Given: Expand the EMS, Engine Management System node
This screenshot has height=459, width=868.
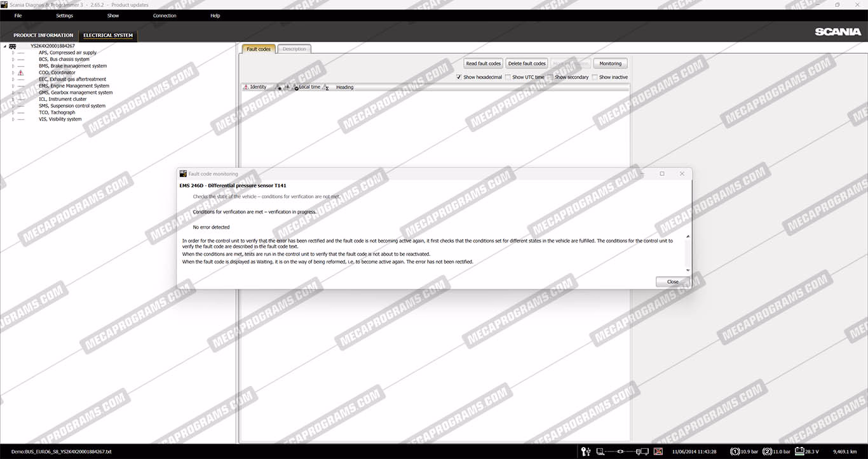Looking at the screenshot, I should pyautogui.click(x=13, y=86).
